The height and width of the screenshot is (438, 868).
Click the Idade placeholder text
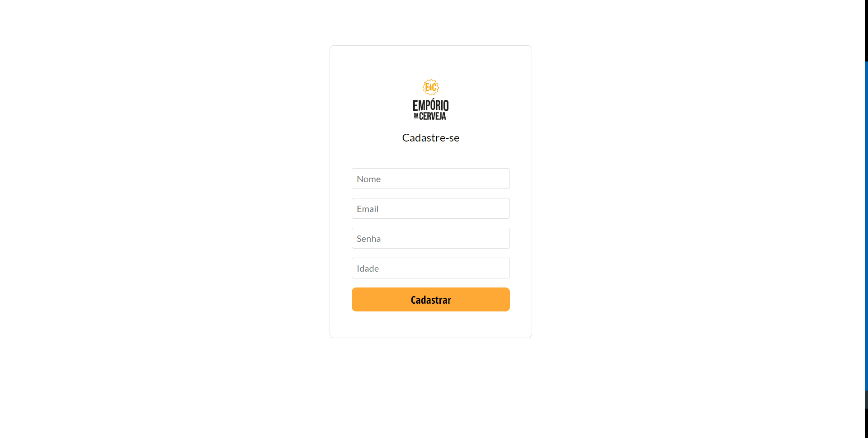coord(368,268)
